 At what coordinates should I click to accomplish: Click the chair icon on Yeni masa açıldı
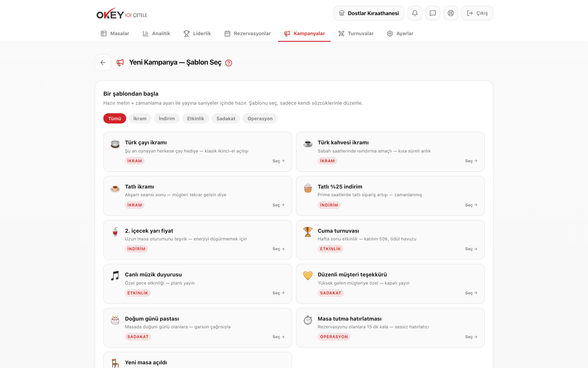(x=115, y=363)
